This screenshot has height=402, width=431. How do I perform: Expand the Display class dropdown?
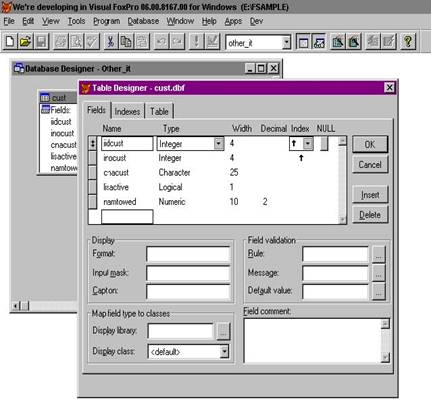[225, 351]
